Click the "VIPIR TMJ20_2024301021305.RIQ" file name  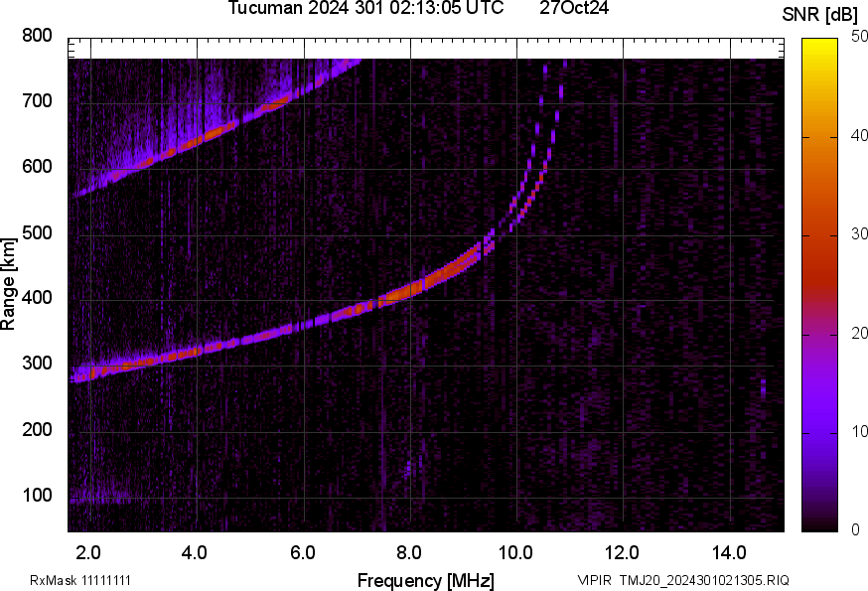click(x=683, y=581)
